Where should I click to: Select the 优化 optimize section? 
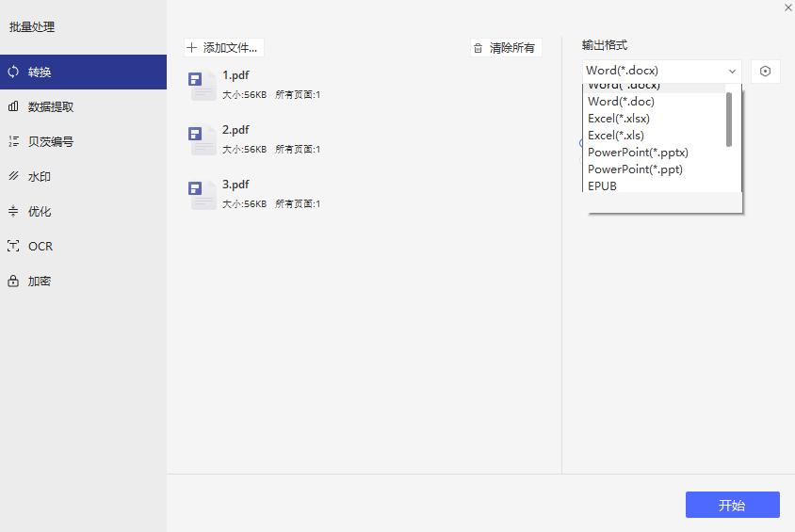pos(83,211)
